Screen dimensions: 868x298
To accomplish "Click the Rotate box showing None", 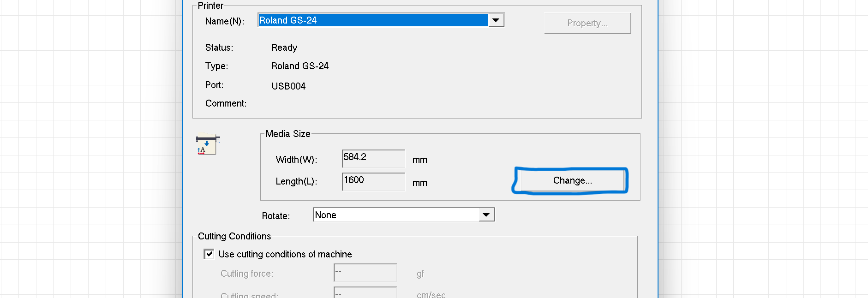I will pos(396,215).
